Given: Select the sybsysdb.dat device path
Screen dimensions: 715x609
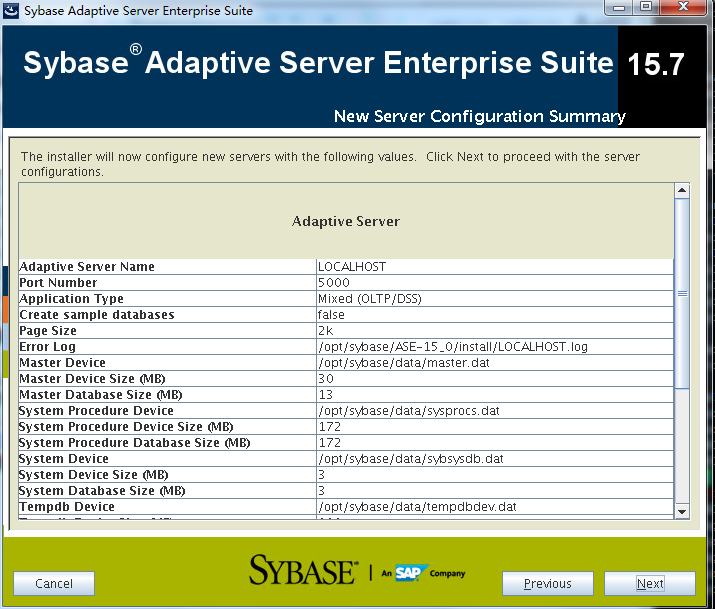Looking at the screenshot, I should 410,459.
